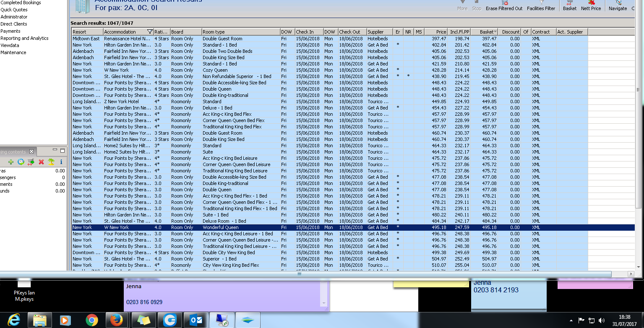This screenshot has height=328, width=644.
Task: Open Viewdata in the sidebar
Action: pyautogui.click(x=10, y=45)
